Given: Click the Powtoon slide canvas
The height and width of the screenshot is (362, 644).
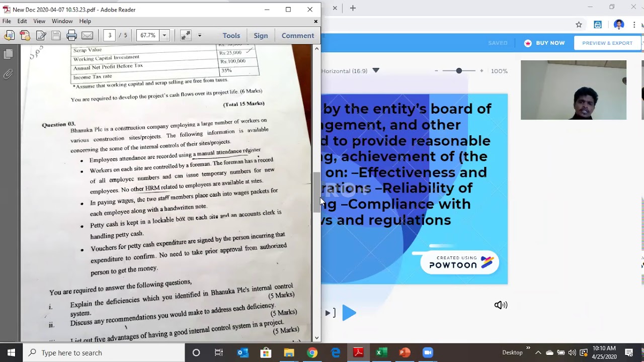Looking at the screenshot, I should click(415, 189).
